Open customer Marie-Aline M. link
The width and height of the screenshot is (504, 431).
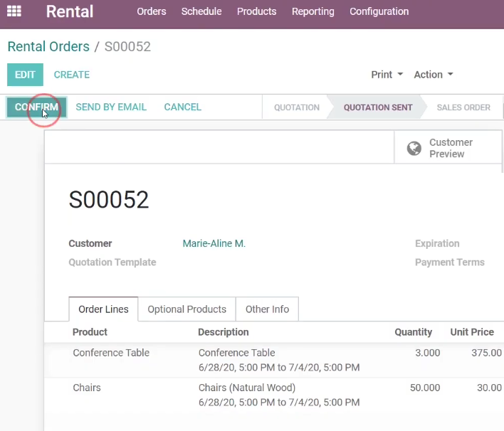point(214,243)
